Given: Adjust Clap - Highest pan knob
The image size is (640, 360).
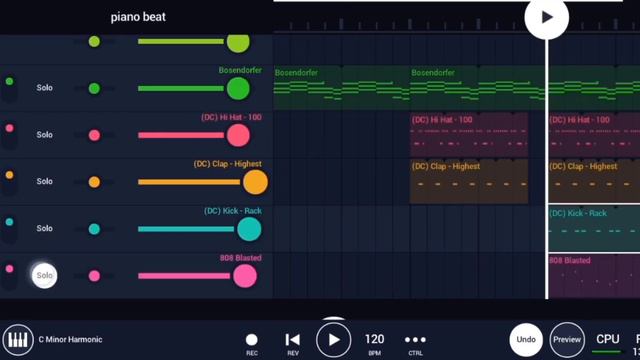Looking at the screenshot, I should [x=94, y=182].
